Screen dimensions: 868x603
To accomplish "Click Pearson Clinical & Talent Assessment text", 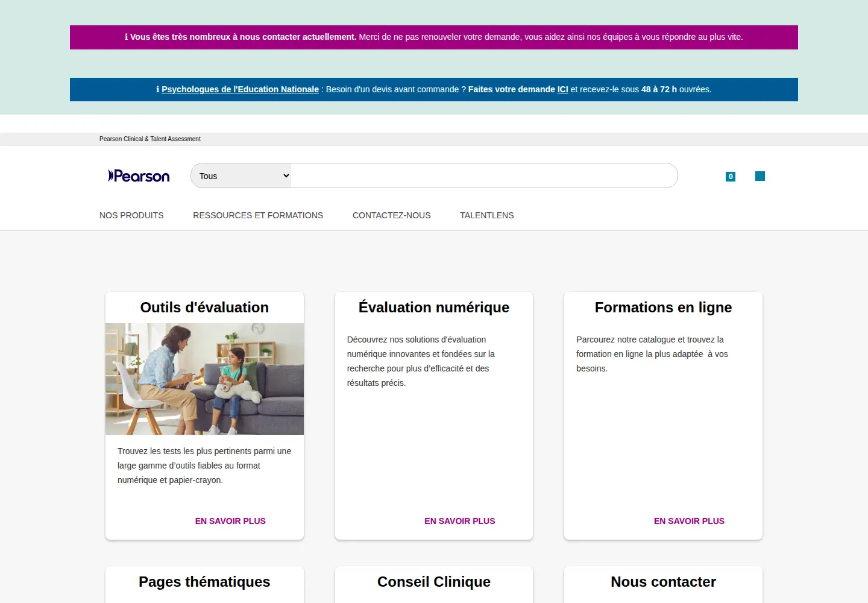I will (x=150, y=139).
